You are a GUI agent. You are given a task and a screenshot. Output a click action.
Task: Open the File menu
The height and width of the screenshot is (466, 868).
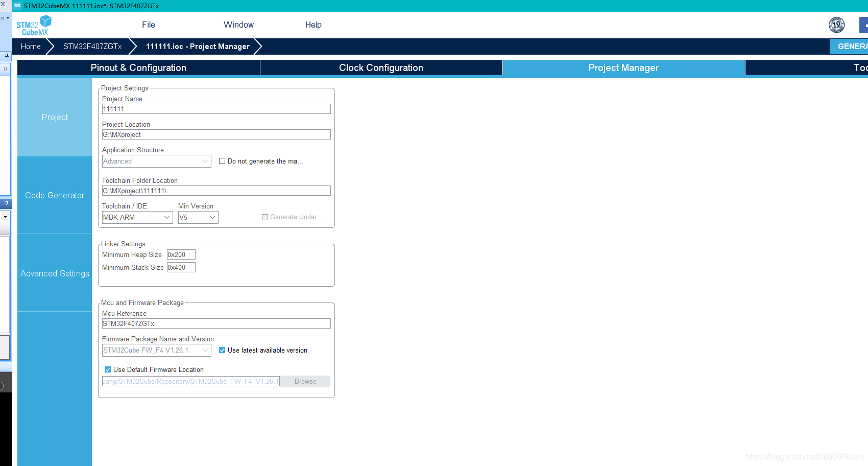click(149, 25)
